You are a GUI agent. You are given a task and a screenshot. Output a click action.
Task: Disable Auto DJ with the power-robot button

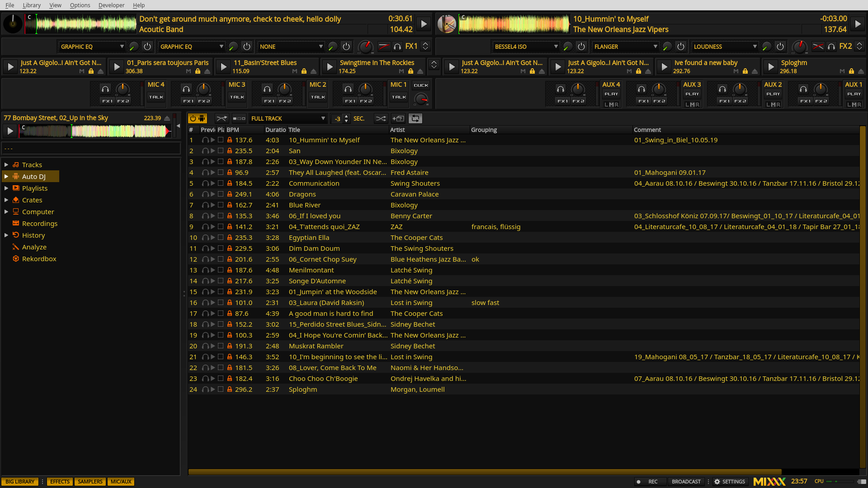(198, 118)
